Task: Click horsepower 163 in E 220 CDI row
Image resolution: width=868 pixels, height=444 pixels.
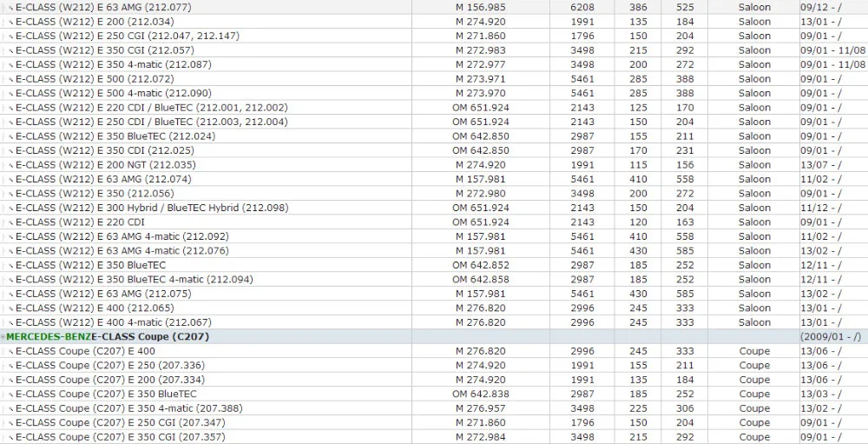Action: coord(685,222)
